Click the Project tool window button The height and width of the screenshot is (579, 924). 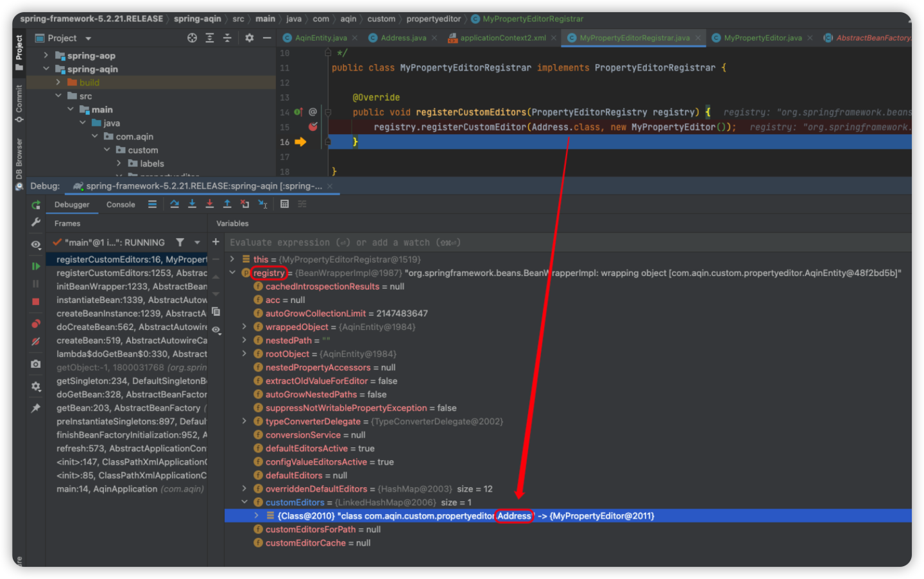[19, 53]
